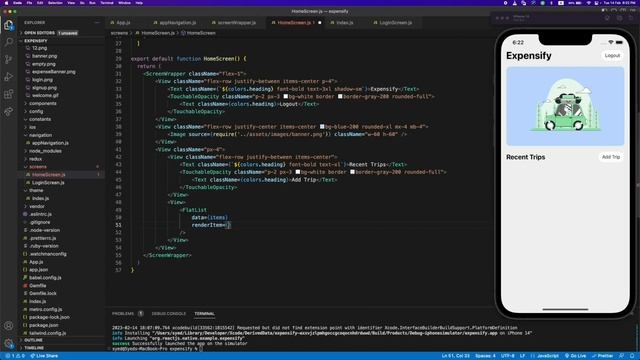Collapse the navigation folder
Viewport: 640px width, 360px height.
click(40, 135)
